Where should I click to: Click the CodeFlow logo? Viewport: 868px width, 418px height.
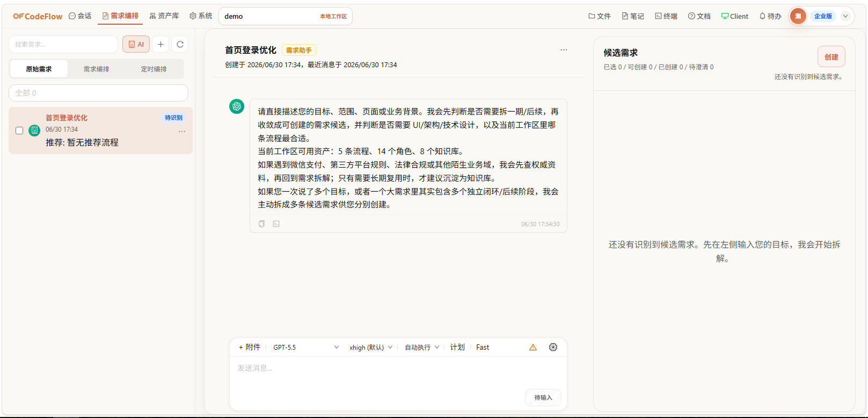point(38,16)
